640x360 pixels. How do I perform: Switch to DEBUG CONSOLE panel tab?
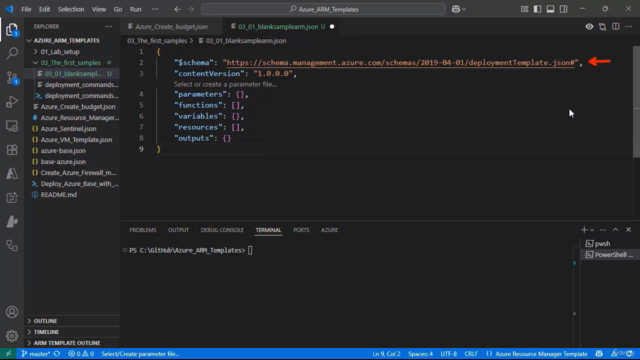tap(222, 230)
